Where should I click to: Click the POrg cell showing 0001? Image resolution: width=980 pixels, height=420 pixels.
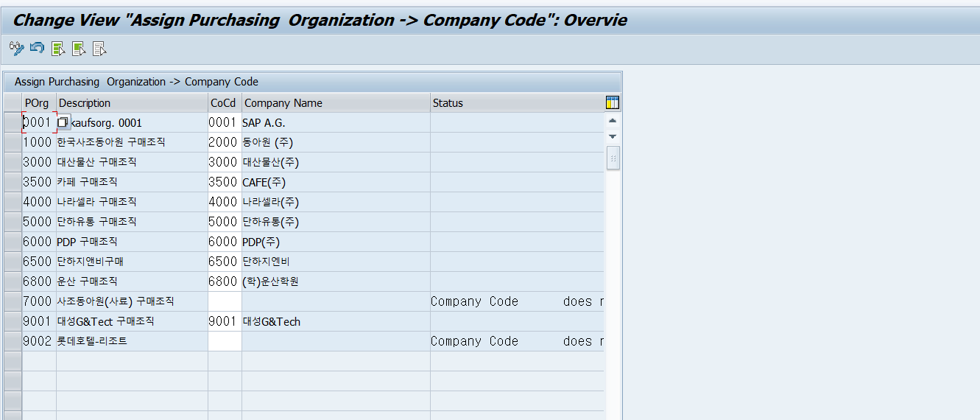pos(39,122)
